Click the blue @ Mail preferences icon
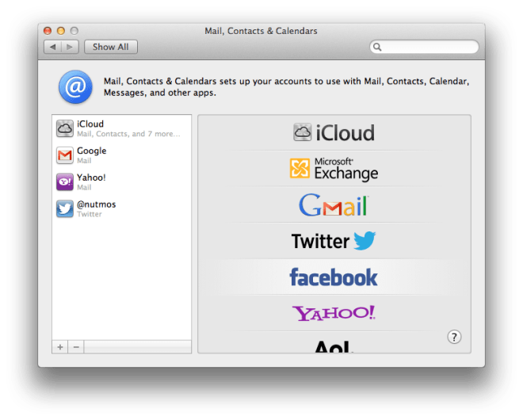 74,87
